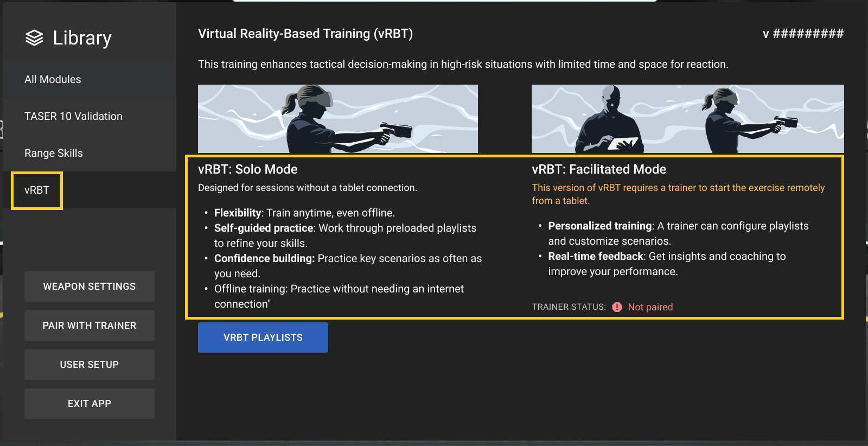Open User Setup
This screenshot has height=446, width=868.
90,365
